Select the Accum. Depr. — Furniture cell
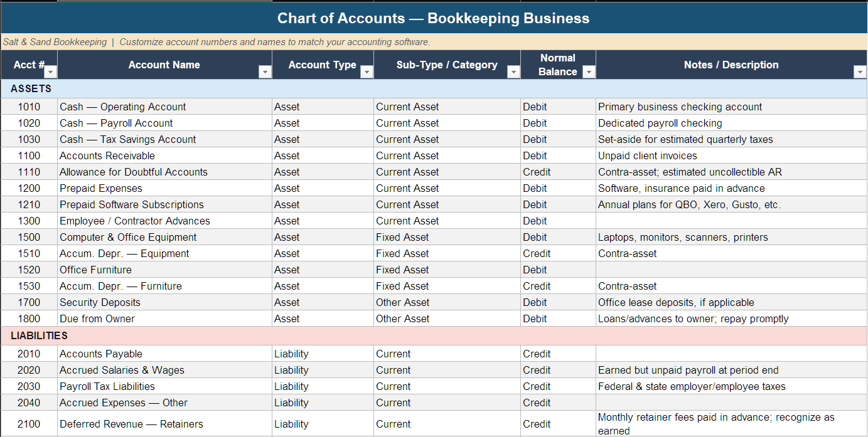Viewport: 868px width, 437px height. [164, 286]
